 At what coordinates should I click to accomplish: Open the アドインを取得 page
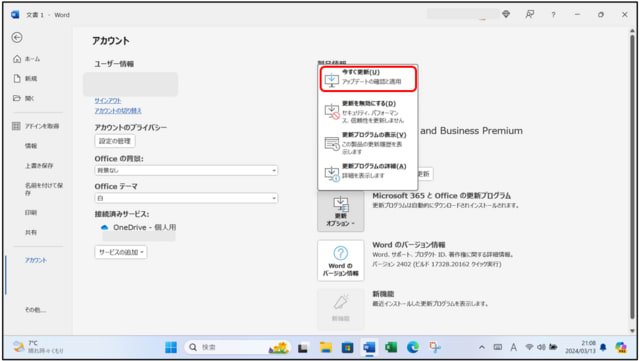(x=36, y=126)
